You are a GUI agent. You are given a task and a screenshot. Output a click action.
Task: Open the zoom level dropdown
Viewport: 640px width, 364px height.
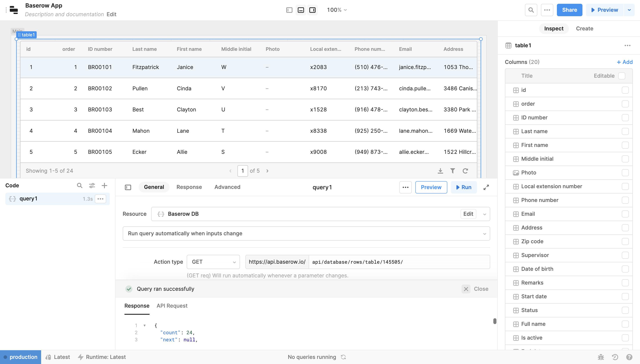tap(337, 10)
